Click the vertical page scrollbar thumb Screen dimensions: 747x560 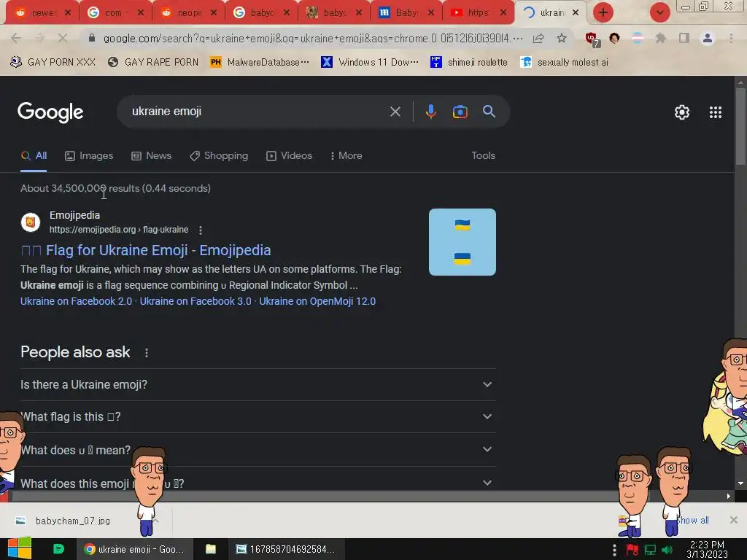pyautogui.click(x=740, y=125)
